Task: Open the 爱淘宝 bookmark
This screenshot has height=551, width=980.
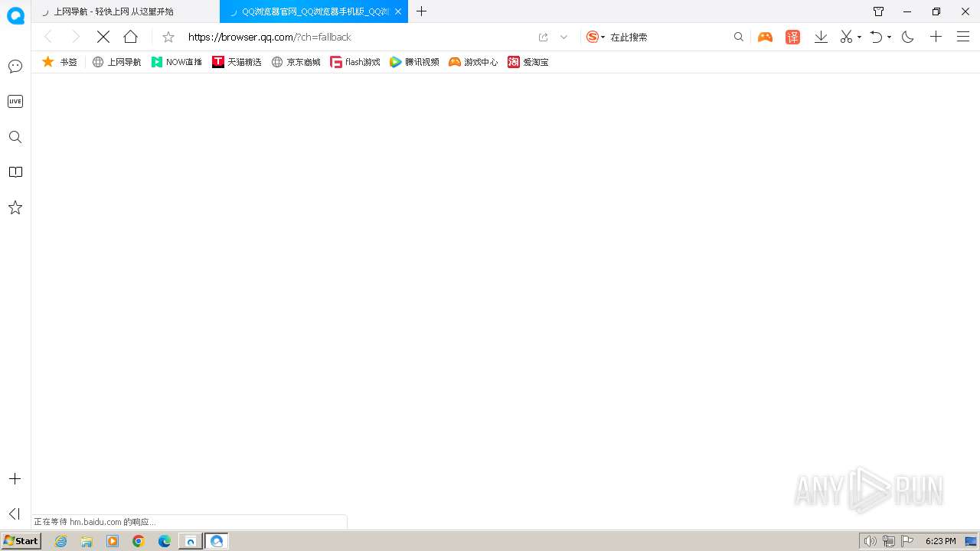Action: 528,62
